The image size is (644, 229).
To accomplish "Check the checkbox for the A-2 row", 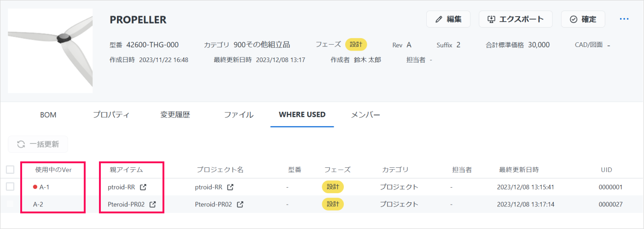I will pyautogui.click(x=10, y=204).
